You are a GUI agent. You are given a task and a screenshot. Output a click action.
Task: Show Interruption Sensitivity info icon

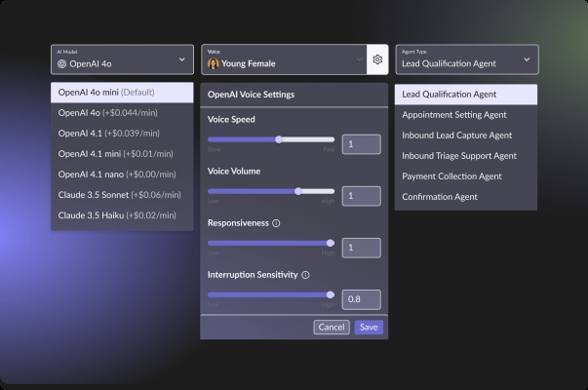tap(305, 275)
